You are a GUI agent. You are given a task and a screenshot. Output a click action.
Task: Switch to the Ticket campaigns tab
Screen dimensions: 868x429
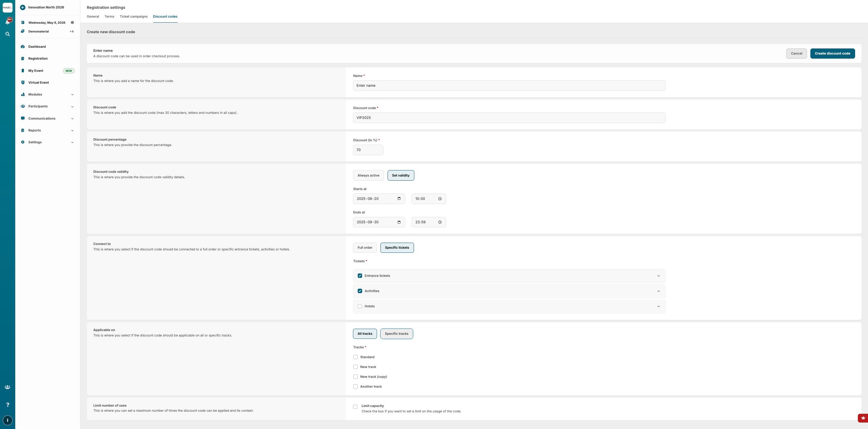tap(134, 17)
